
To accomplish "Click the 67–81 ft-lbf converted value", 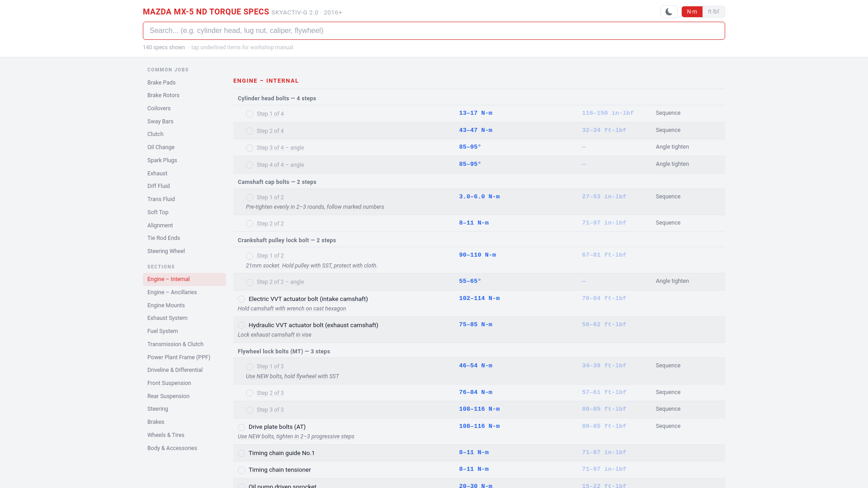I will pyautogui.click(x=604, y=255).
